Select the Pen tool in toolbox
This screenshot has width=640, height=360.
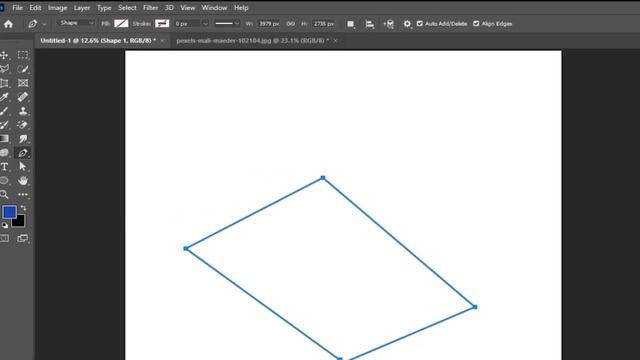(x=23, y=153)
